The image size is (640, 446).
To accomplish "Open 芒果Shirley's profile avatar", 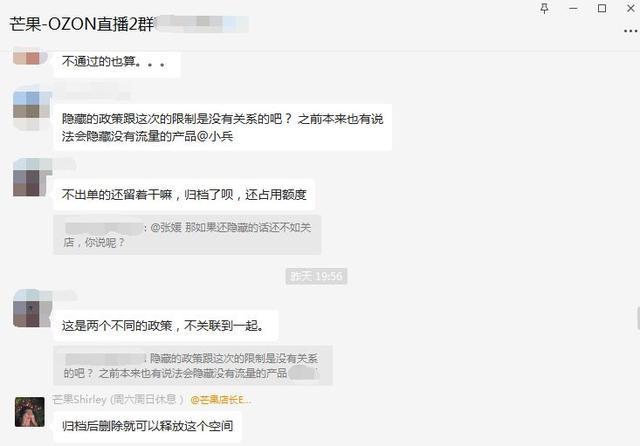I will click(x=29, y=412).
